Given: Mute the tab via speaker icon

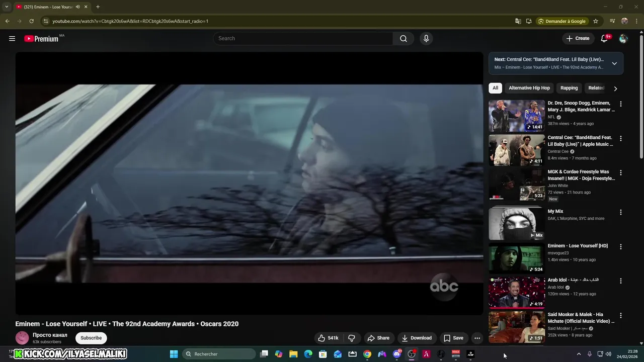Looking at the screenshot, I should (78, 7).
